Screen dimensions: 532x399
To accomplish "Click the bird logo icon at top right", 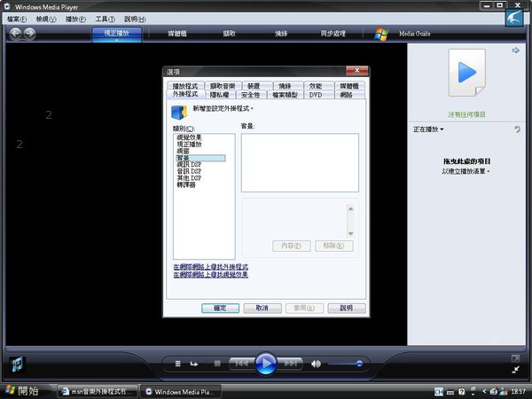I will tap(514, 18).
